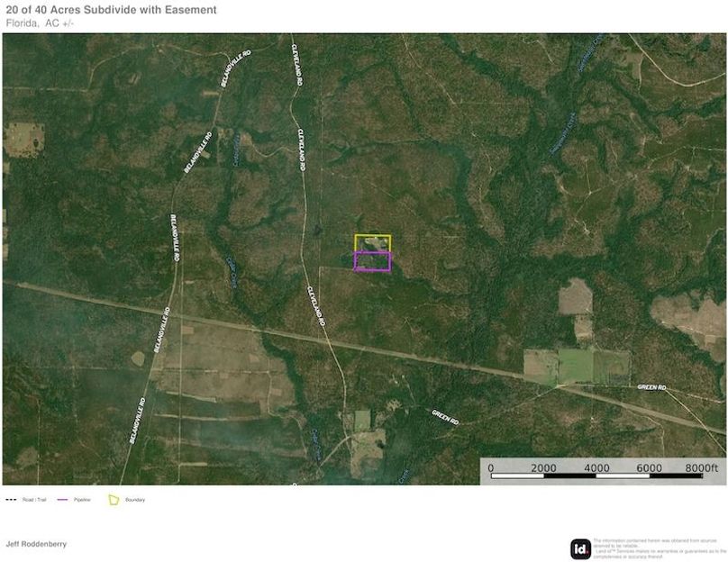Click the map title 20 of 40 Acres Subdivide
This screenshot has height=562, width=728.
pos(111,10)
